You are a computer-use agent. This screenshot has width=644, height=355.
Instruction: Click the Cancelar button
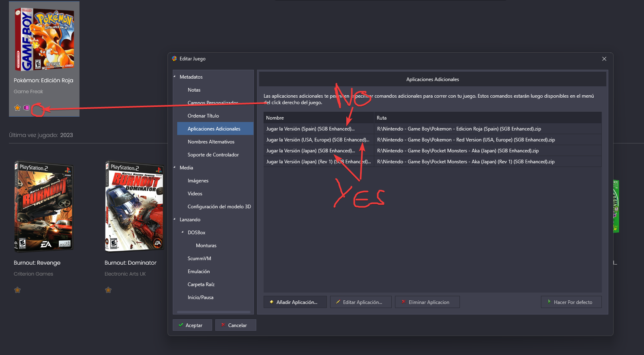(x=236, y=325)
